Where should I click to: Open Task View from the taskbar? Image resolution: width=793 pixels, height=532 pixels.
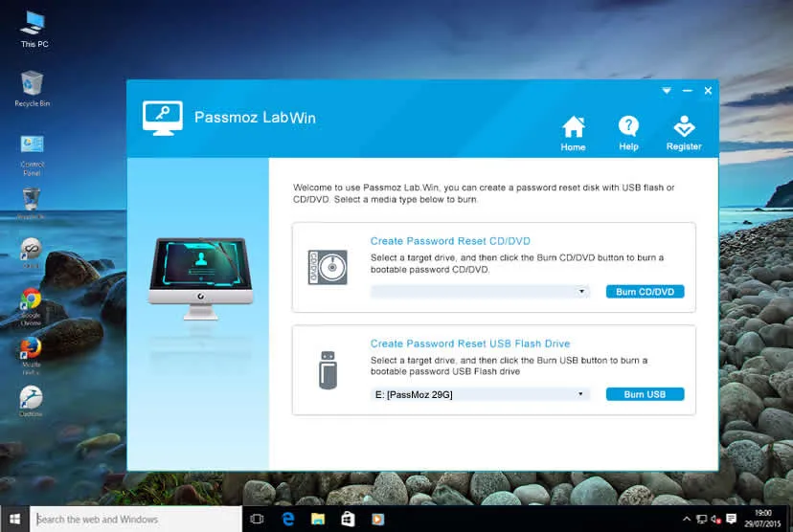pos(257,519)
